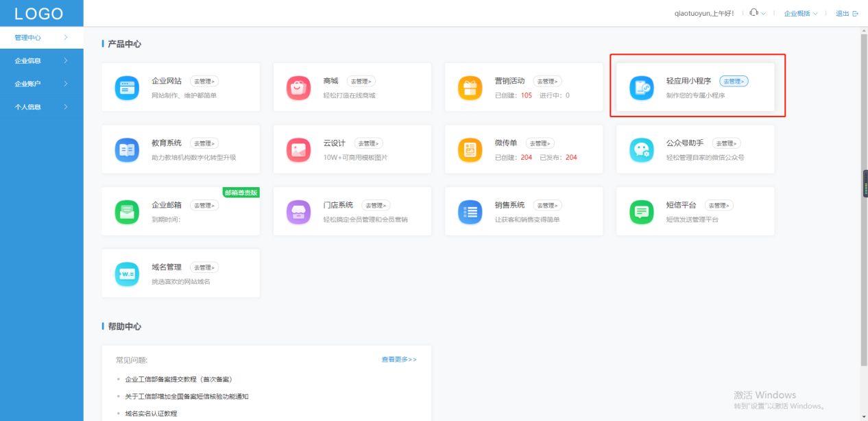The width and height of the screenshot is (868, 421).
Task: Expand the 企业概括 dropdown in header
Action: click(x=800, y=14)
